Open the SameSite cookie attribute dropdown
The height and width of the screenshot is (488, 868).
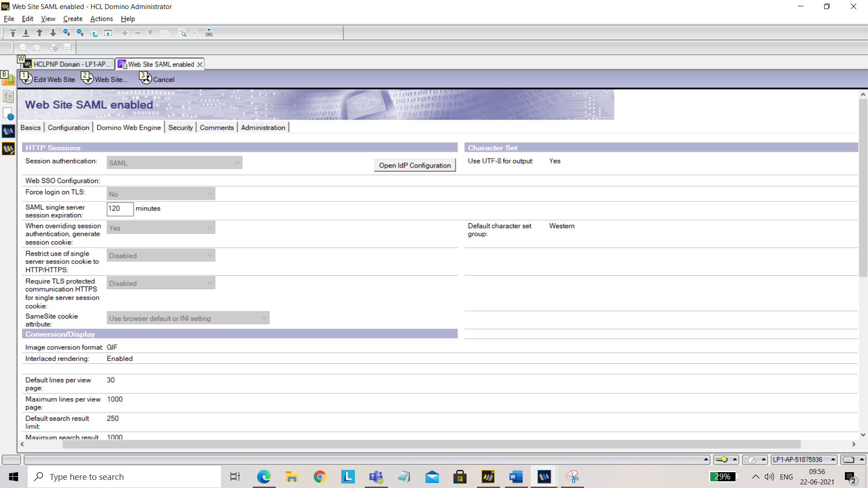(188, 318)
